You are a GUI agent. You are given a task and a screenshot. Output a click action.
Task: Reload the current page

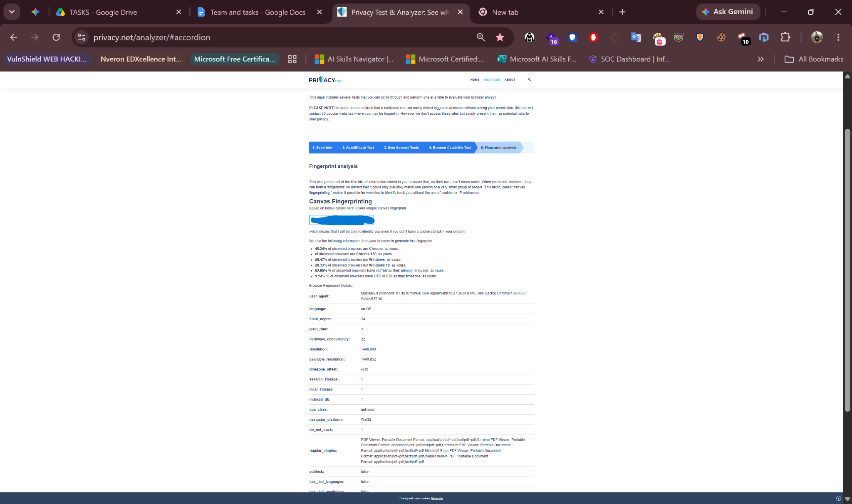coord(56,37)
